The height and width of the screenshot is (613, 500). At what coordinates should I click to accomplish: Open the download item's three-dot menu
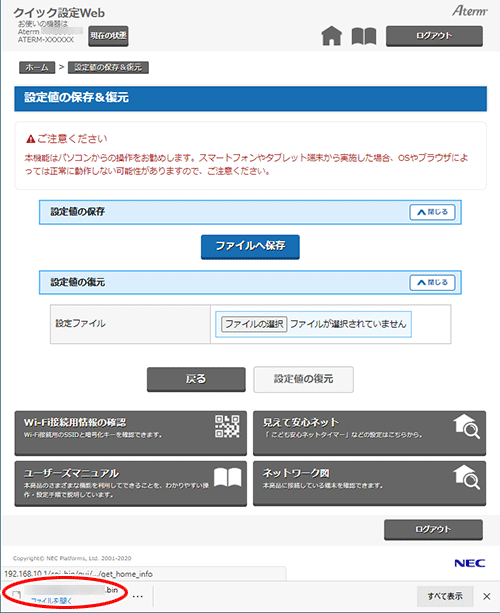pyautogui.click(x=138, y=596)
